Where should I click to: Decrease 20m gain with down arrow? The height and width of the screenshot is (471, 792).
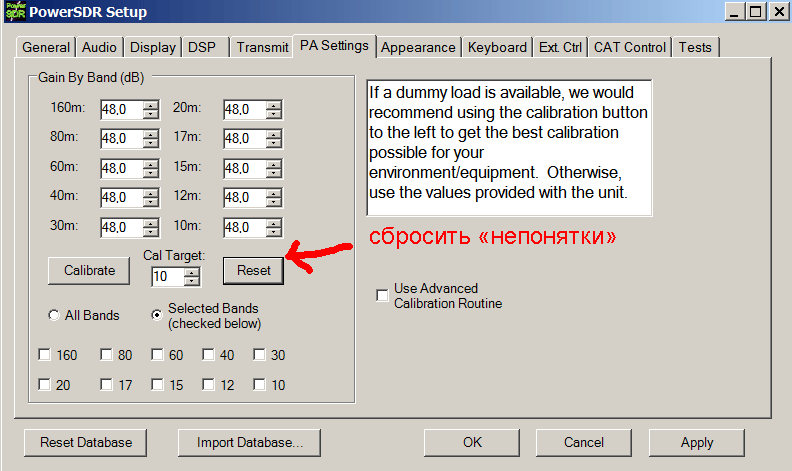pos(273,114)
